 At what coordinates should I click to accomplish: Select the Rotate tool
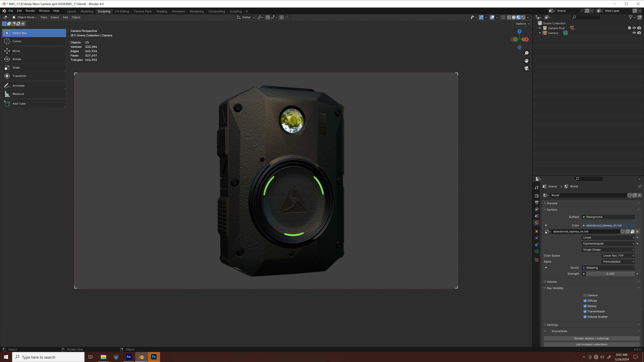coord(16,59)
